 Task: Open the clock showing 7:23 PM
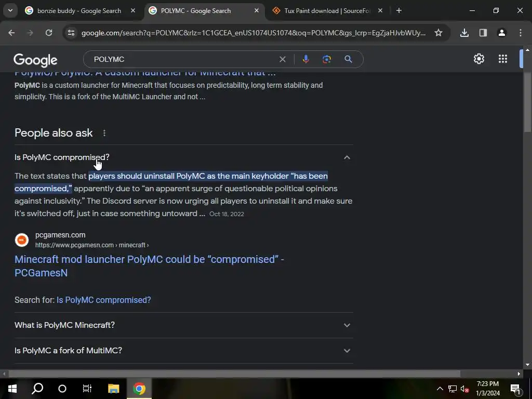(x=488, y=389)
